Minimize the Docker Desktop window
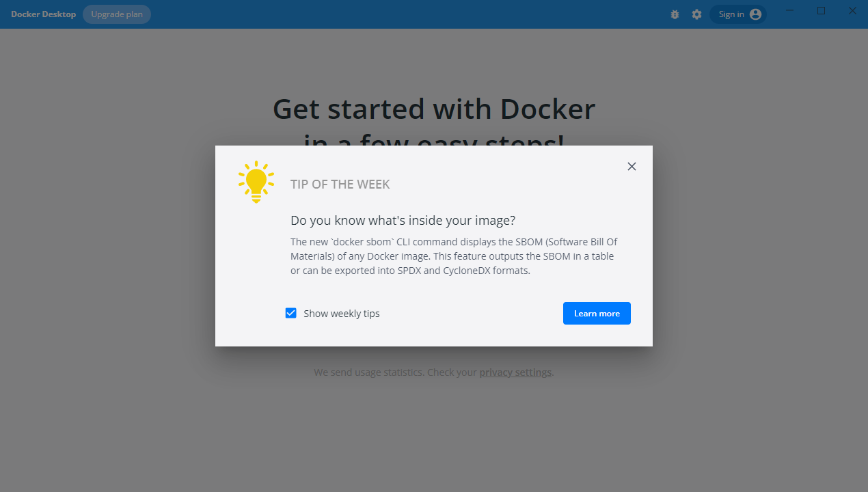The width and height of the screenshot is (868, 492). pos(790,11)
